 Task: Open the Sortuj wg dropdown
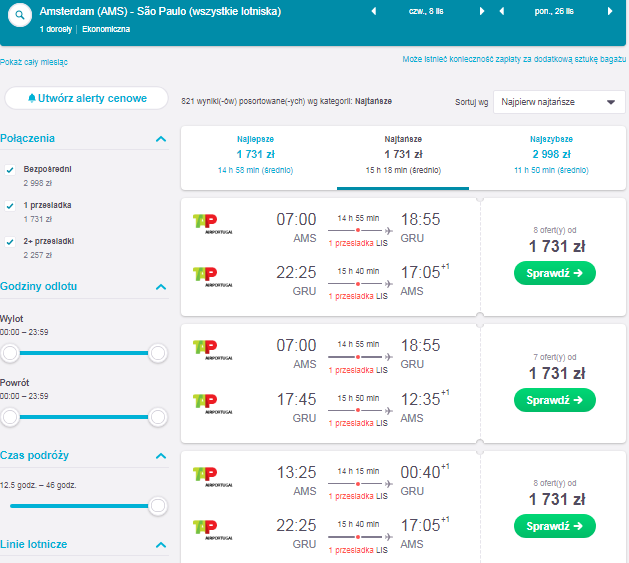pyautogui.click(x=559, y=102)
